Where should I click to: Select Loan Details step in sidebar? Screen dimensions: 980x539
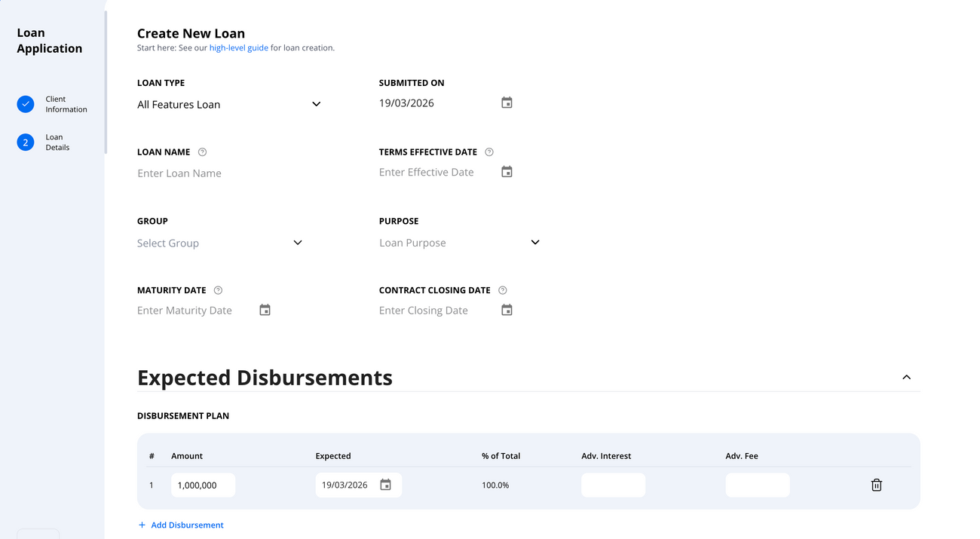(x=57, y=142)
